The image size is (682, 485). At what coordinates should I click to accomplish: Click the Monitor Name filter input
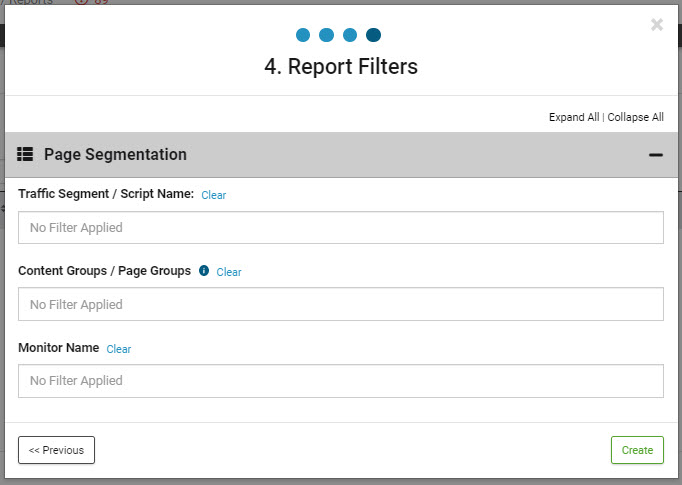tap(340, 381)
